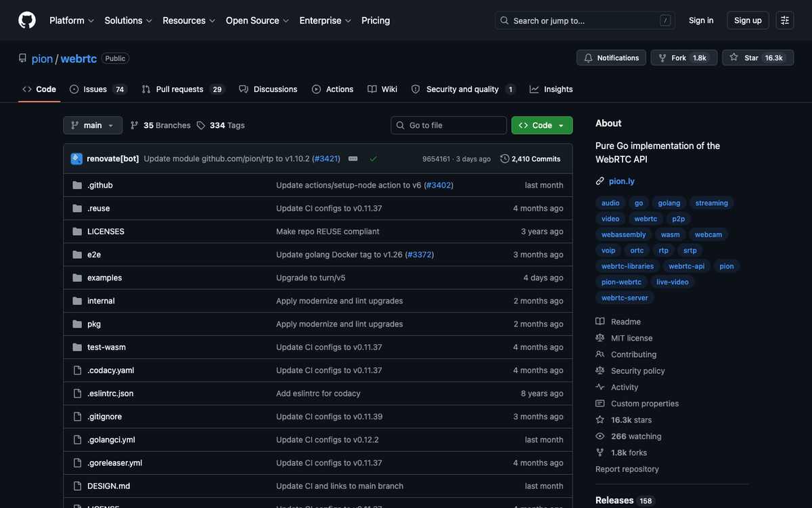The height and width of the screenshot is (508, 812).
Task: Expand the commit message ellipsis button
Action: point(353,158)
